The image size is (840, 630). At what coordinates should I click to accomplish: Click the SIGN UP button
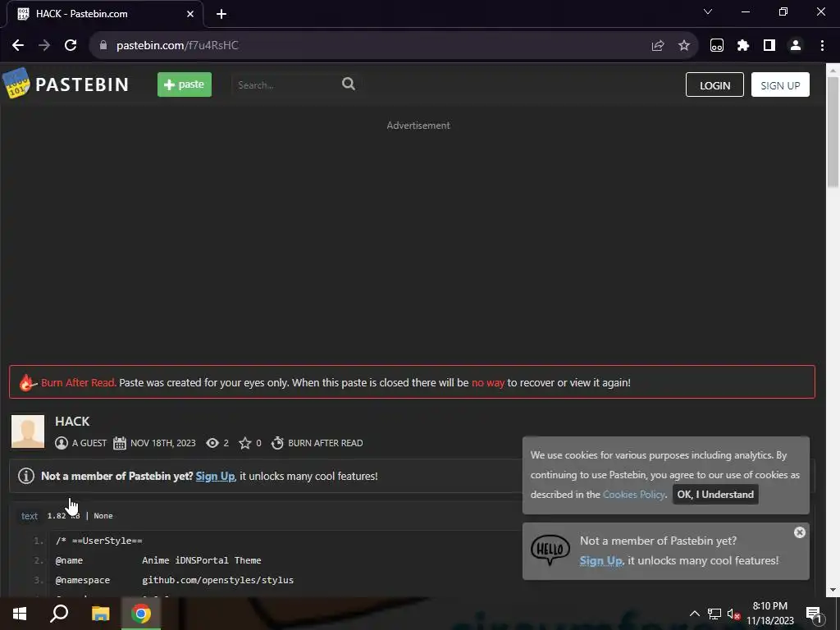pyautogui.click(x=780, y=84)
